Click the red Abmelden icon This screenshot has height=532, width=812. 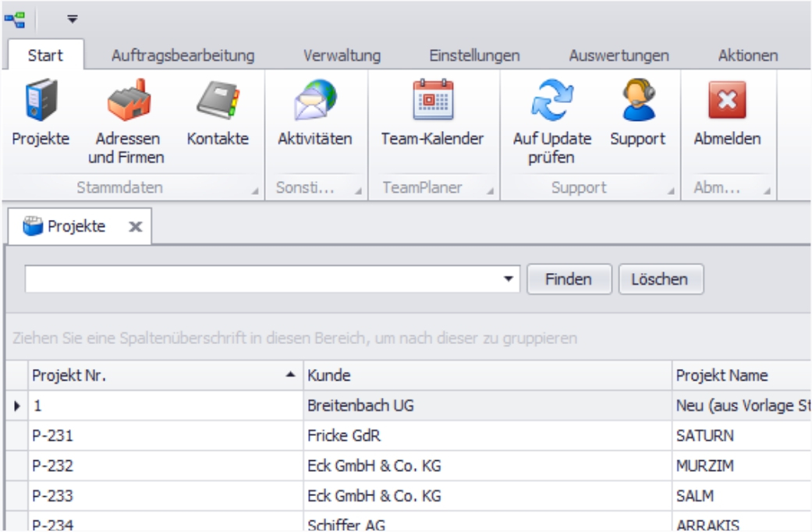pyautogui.click(x=727, y=105)
